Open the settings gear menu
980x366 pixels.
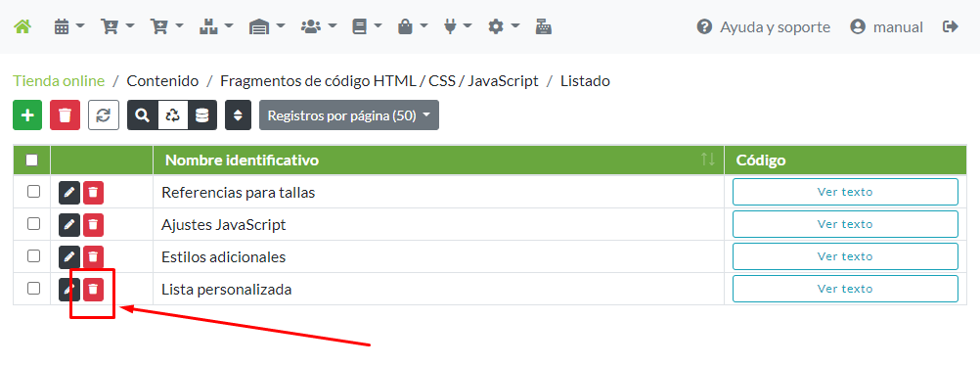coord(504,26)
